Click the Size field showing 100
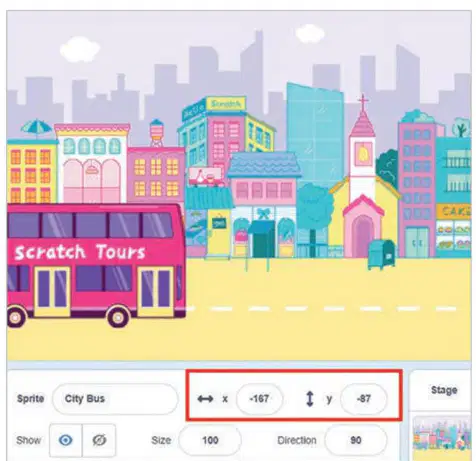This screenshot has height=461, width=476. 210,440
